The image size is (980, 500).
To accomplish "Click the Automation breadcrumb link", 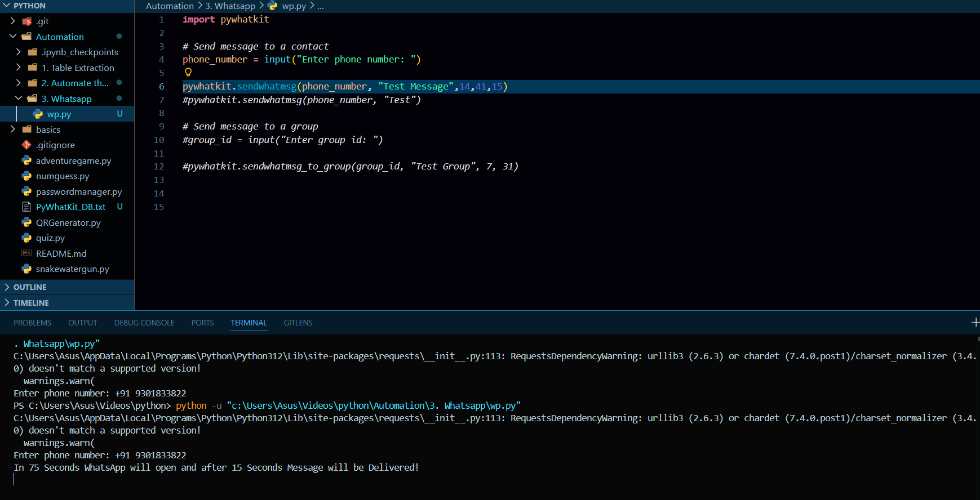I will pyautogui.click(x=170, y=6).
